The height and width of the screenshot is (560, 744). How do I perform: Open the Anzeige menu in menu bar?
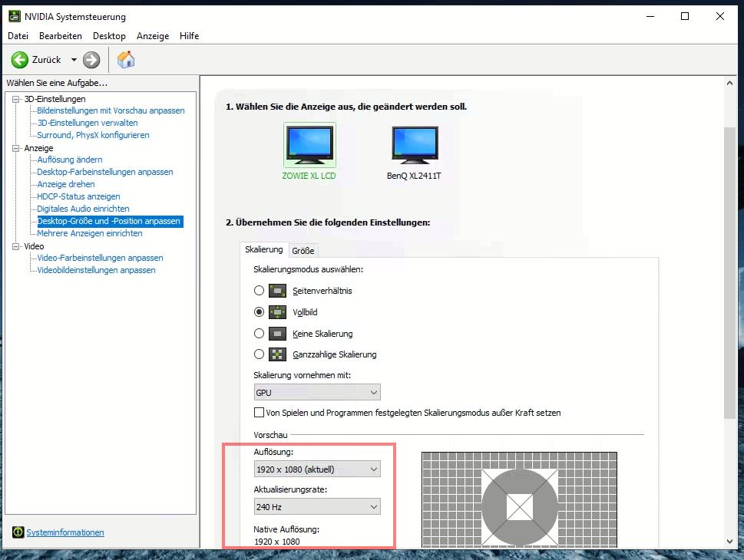152,36
